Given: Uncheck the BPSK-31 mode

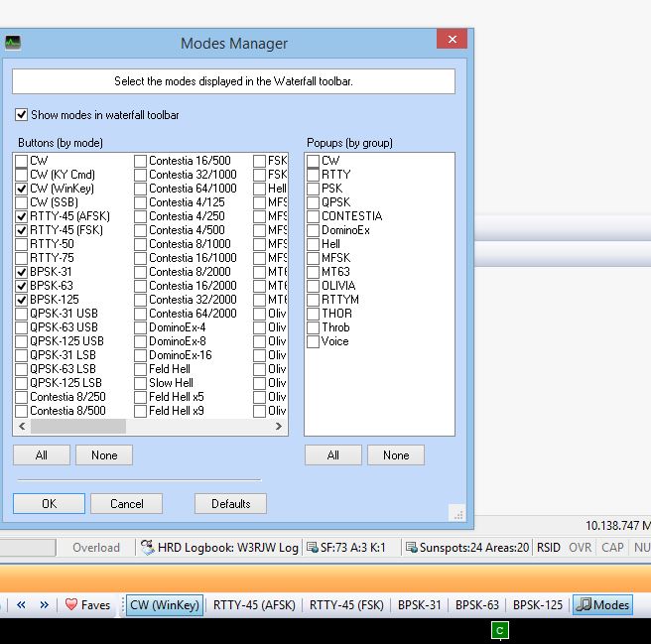Looking at the screenshot, I should [x=21, y=272].
